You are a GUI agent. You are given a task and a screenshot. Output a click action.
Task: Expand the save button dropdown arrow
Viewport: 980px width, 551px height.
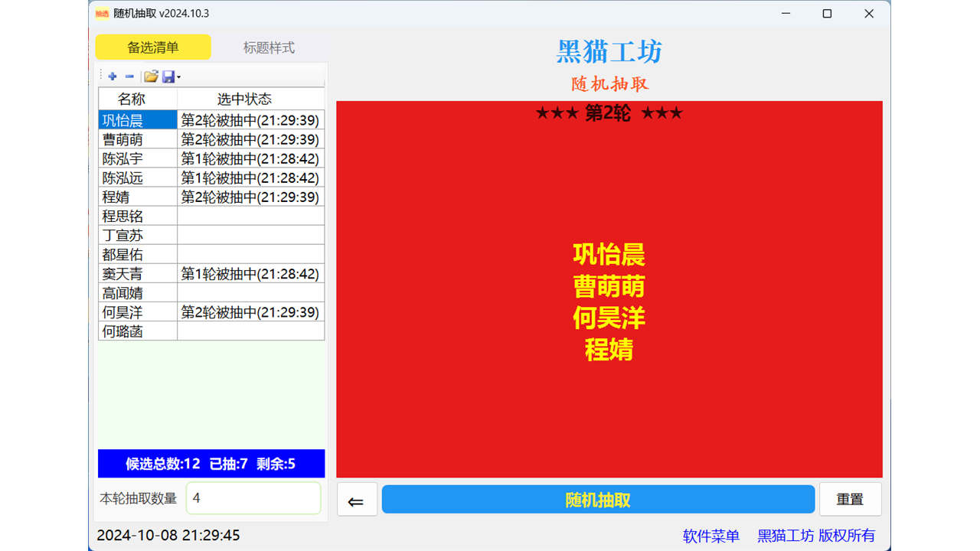point(178,77)
